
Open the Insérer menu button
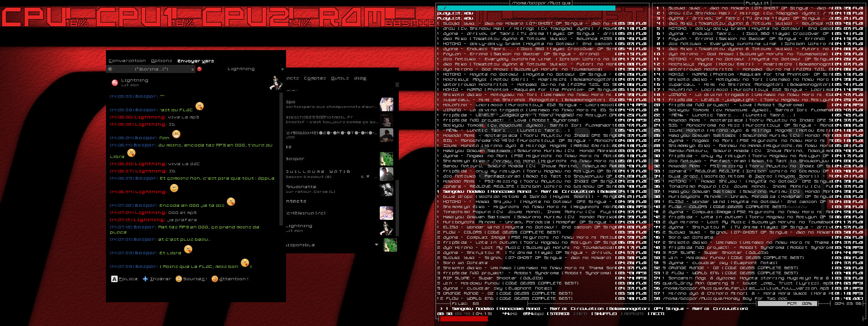(157, 279)
